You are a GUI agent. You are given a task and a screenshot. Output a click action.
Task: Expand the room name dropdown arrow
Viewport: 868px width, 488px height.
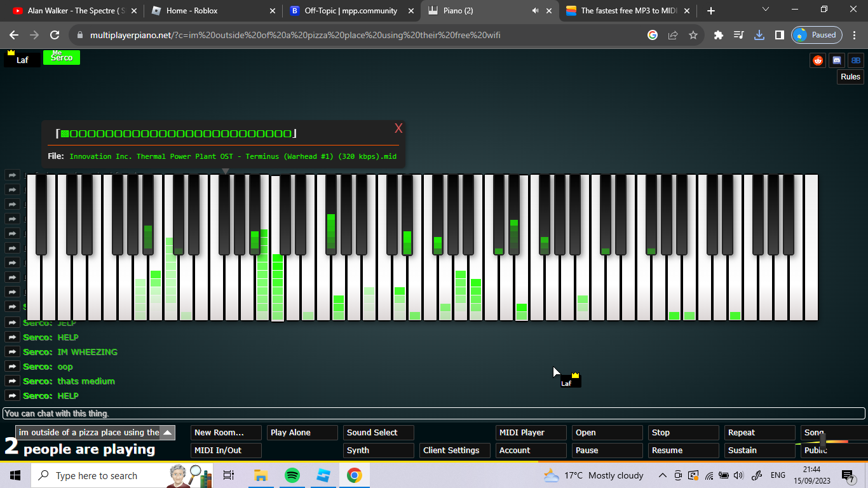tap(168, 433)
